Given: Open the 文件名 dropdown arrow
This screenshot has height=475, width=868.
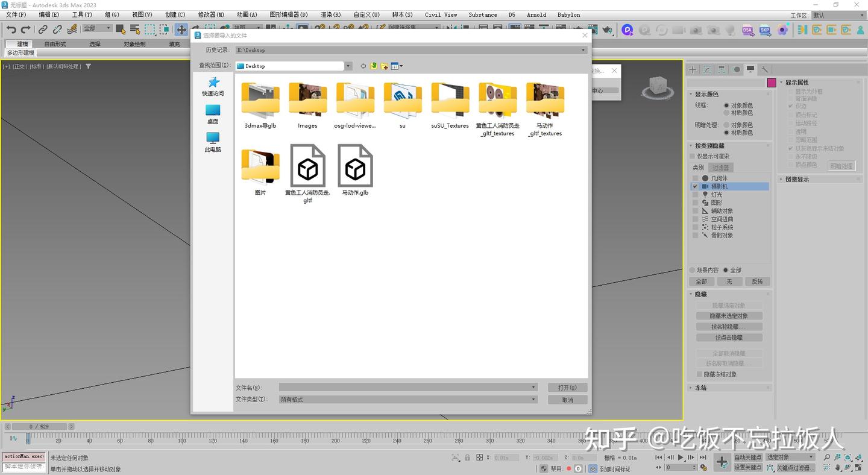Looking at the screenshot, I should coord(533,387).
